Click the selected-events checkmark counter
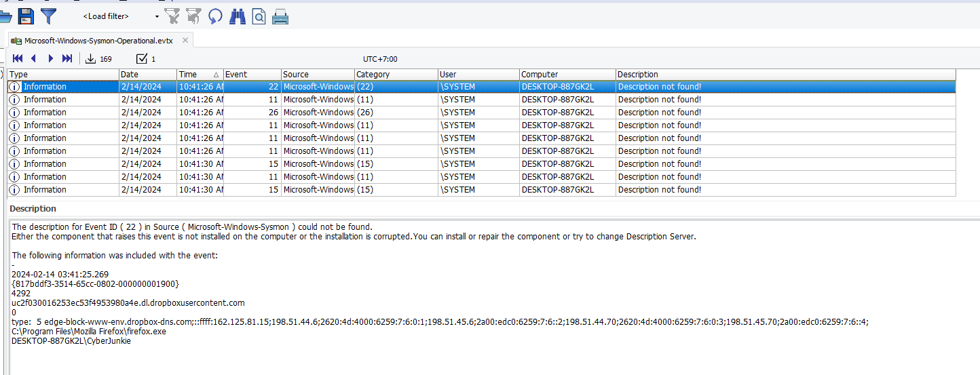The height and width of the screenshot is (375, 980). pos(146,59)
